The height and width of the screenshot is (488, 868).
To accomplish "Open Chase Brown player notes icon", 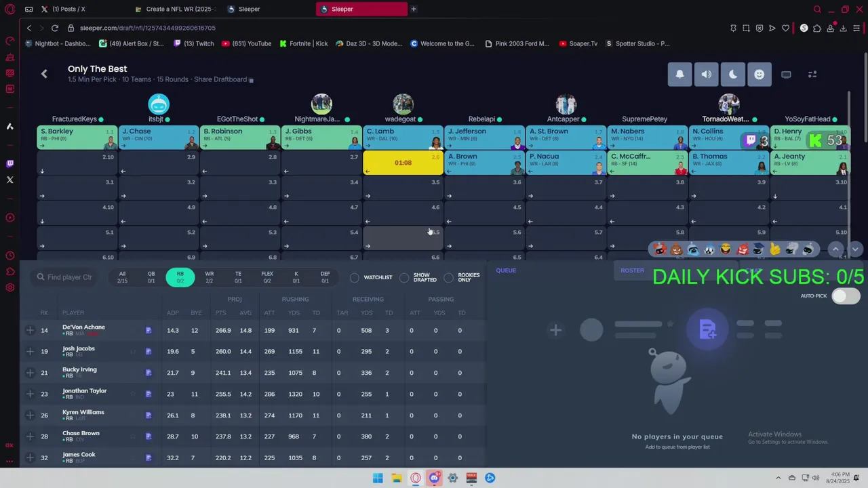I will click(x=149, y=437).
